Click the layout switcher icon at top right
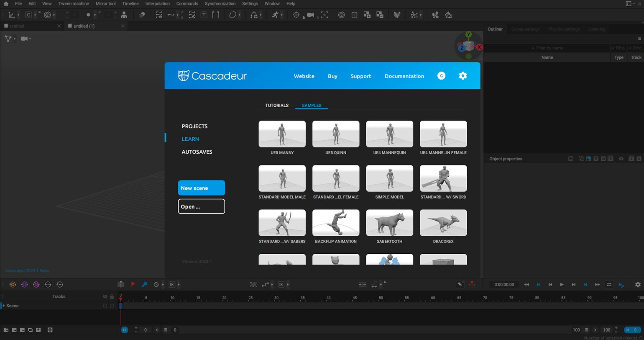This screenshot has height=340, width=644. tap(629, 4)
